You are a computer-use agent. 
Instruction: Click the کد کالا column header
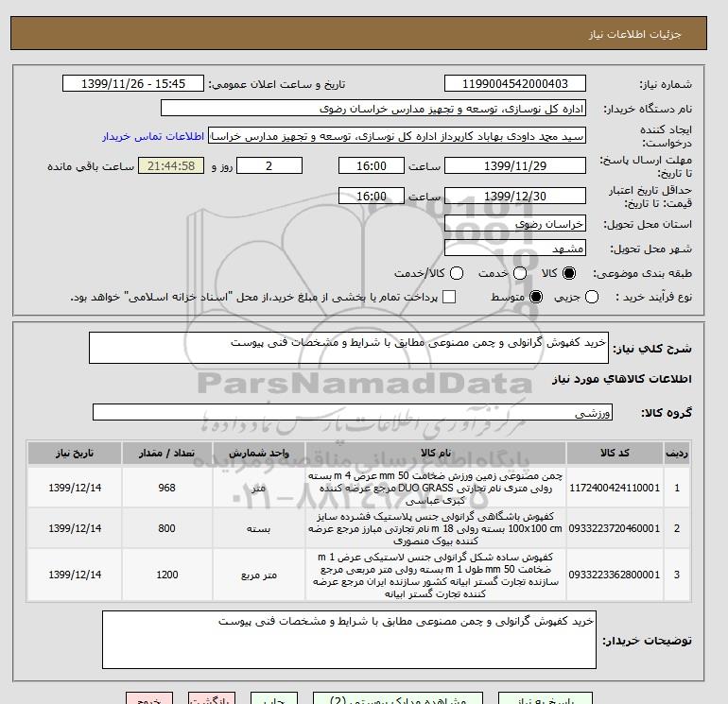point(615,453)
